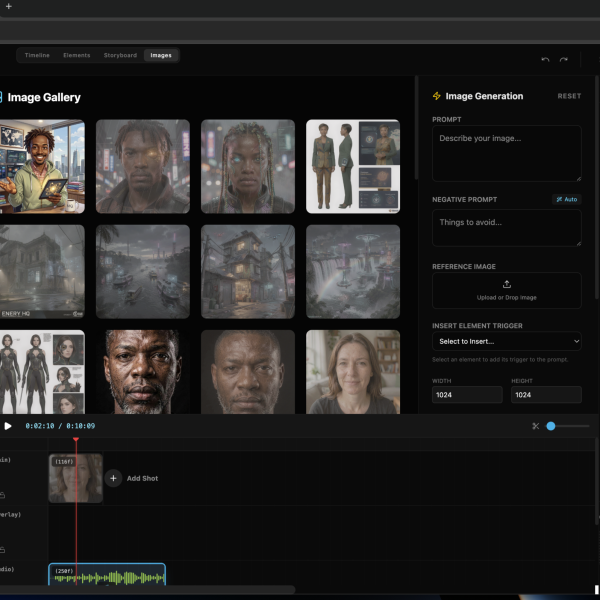Click the Height field showing 1024
The width and height of the screenshot is (600, 600).
click(546, 395)
